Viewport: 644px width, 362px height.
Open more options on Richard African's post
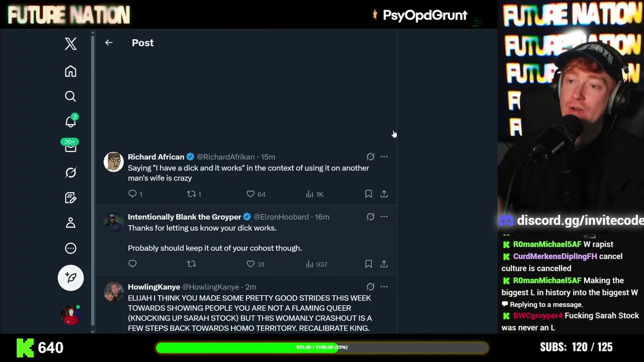(384, 157)
